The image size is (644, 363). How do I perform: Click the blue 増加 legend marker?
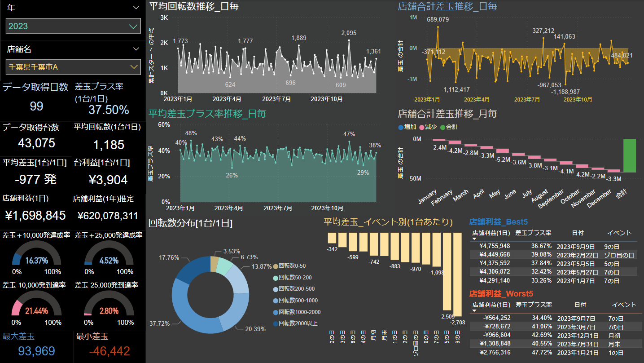[x=401, y=127]
